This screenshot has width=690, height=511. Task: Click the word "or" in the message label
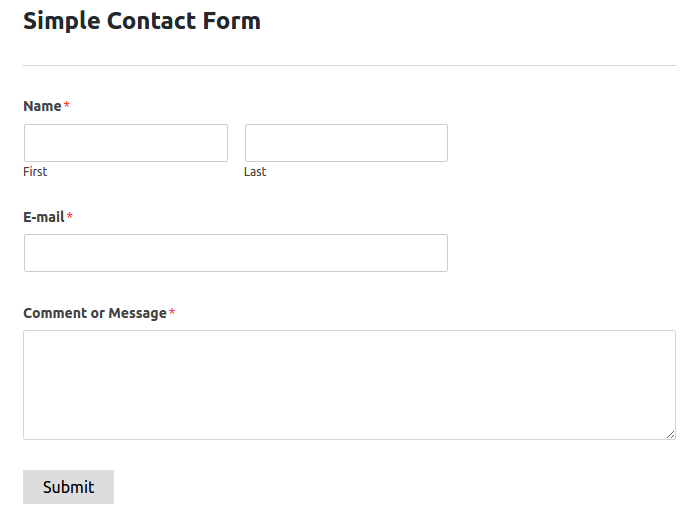pyautogui.click(x=97, y=313)
